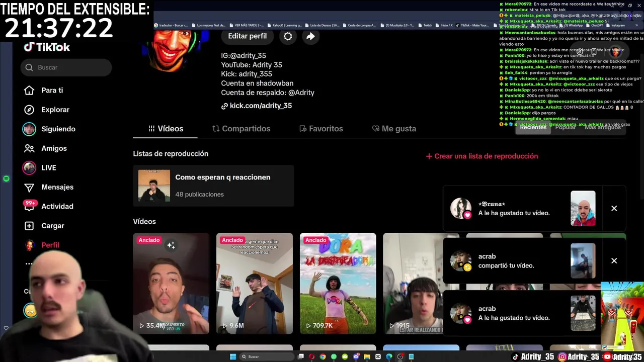Open Microsoft Edge from taskbar
This screenshot has width=644, height=362.
click(x=389, y=356)
